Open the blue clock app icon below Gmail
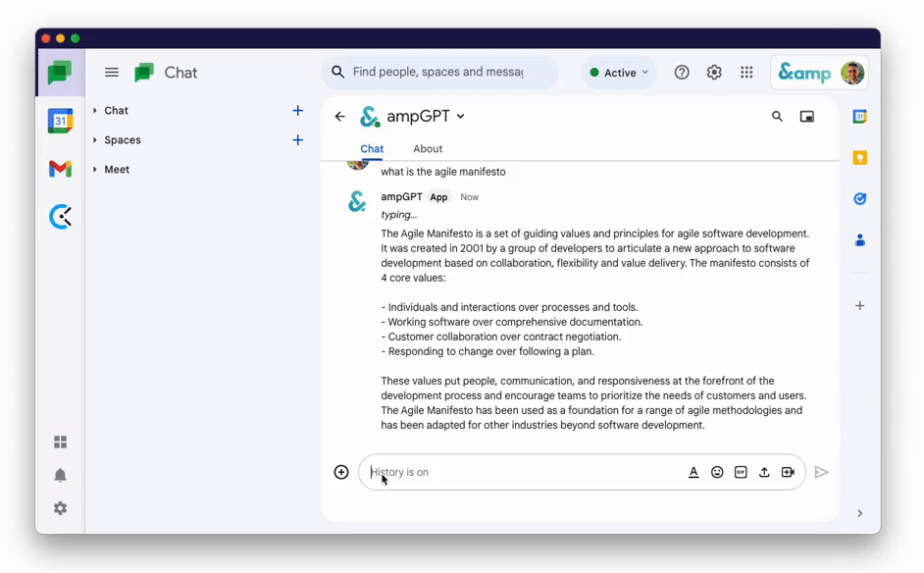Screen dimensions: 924x573 click(x=60, y=217)
